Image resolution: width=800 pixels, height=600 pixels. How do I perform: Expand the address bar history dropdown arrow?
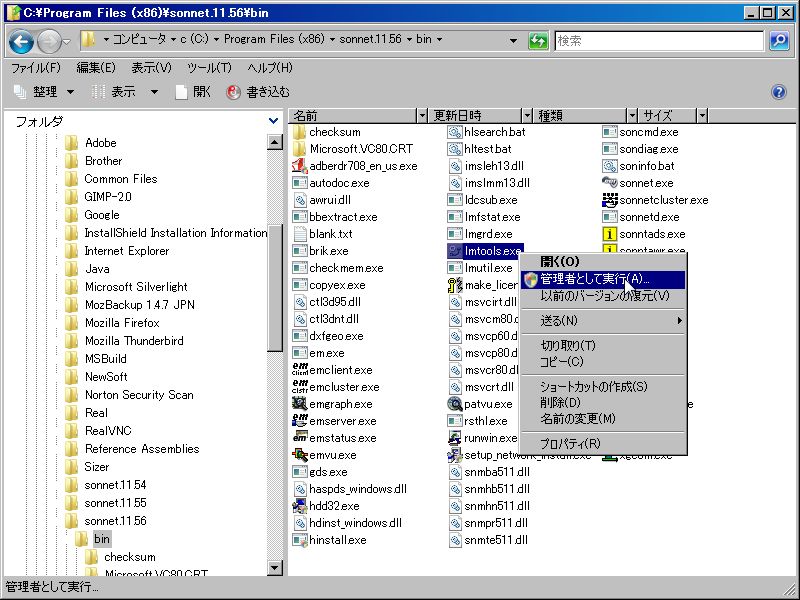513,40
